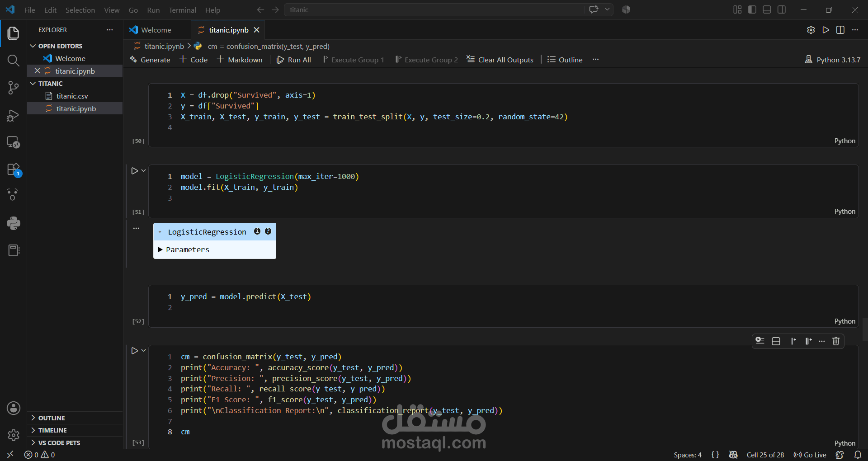Image resolution: width=868 pixels, height=461 pixels.
Task: Click the LogisticRegression info icon
Action: [257, 231]
